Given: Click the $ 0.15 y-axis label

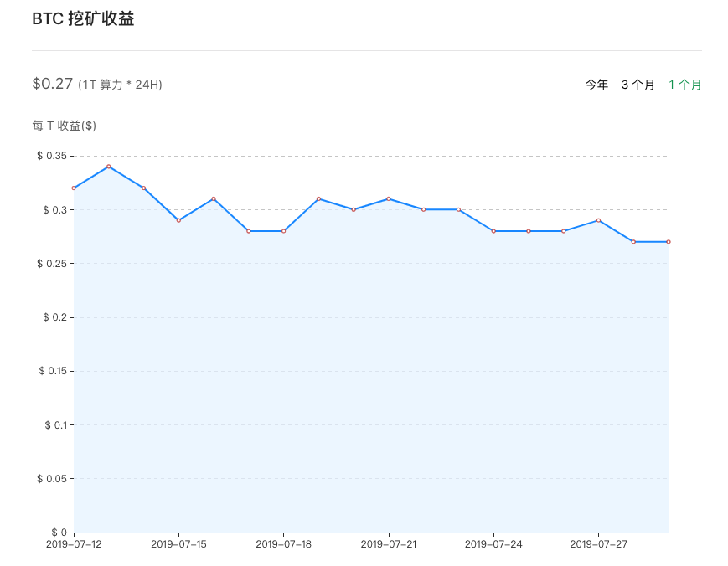Looking at the screenshot, I should coord(53,371).
